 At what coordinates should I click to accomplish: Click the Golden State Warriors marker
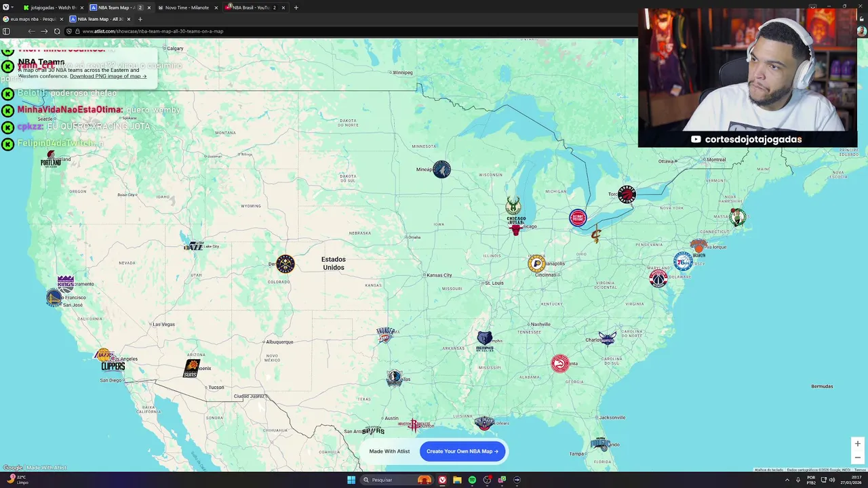[x=54, y=298]
